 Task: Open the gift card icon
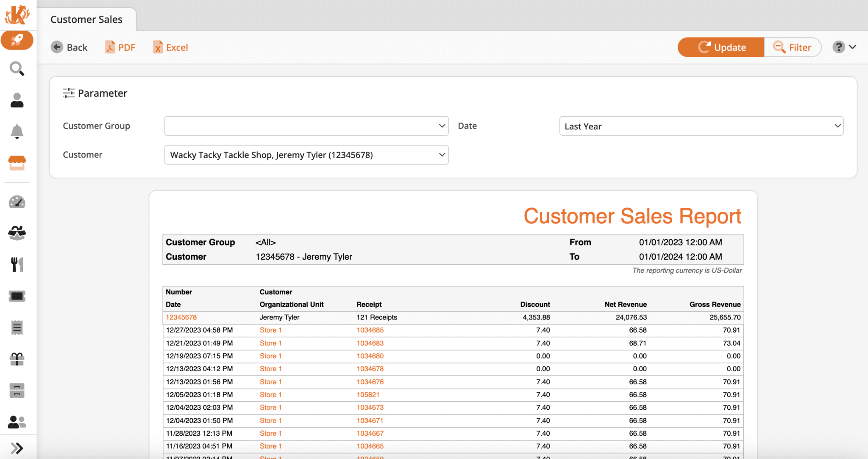(17, 358)
